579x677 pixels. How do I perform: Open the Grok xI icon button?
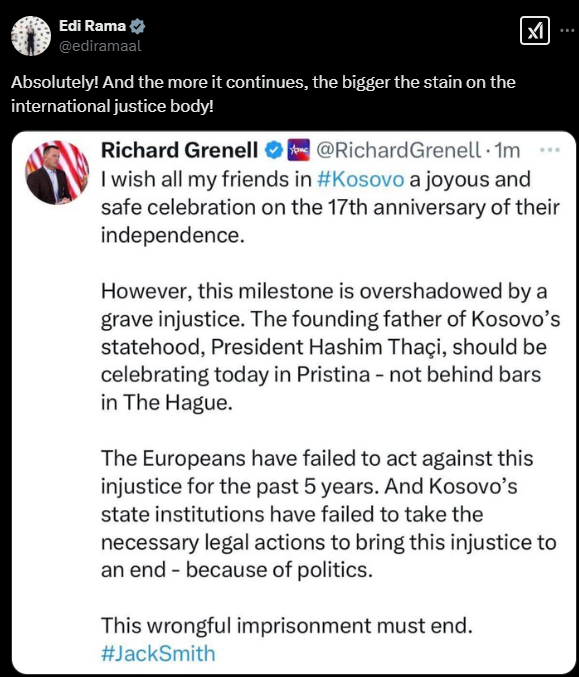pyautogui.click(x=535, y=31)
